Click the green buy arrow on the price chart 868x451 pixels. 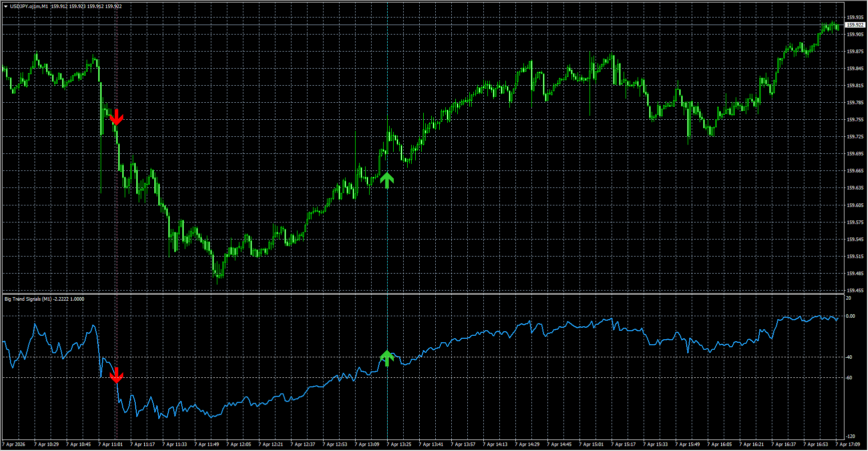[x=387, y=179]
